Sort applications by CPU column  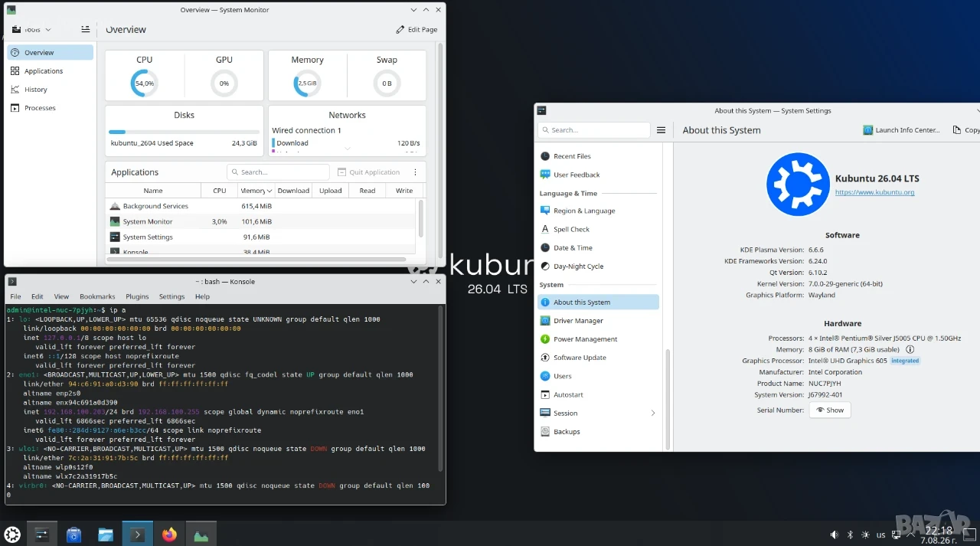coord(220,190)
